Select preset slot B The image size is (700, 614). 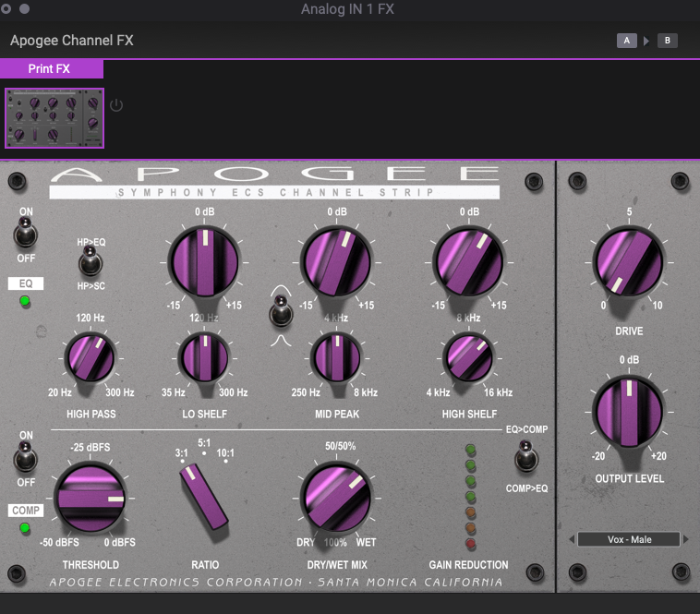(667, 41)
